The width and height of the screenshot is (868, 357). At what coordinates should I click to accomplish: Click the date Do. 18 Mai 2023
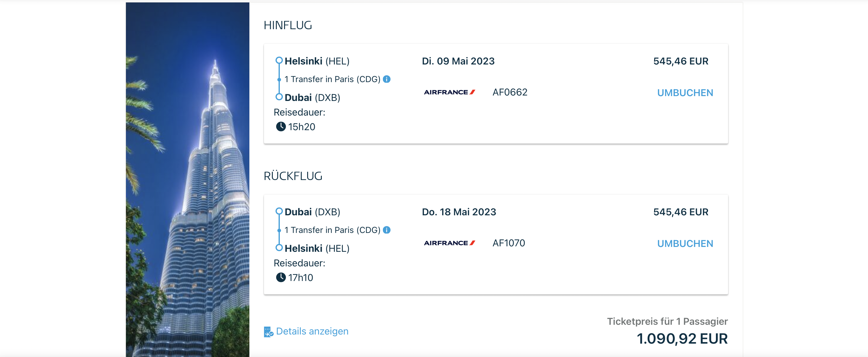click(459, 212)
